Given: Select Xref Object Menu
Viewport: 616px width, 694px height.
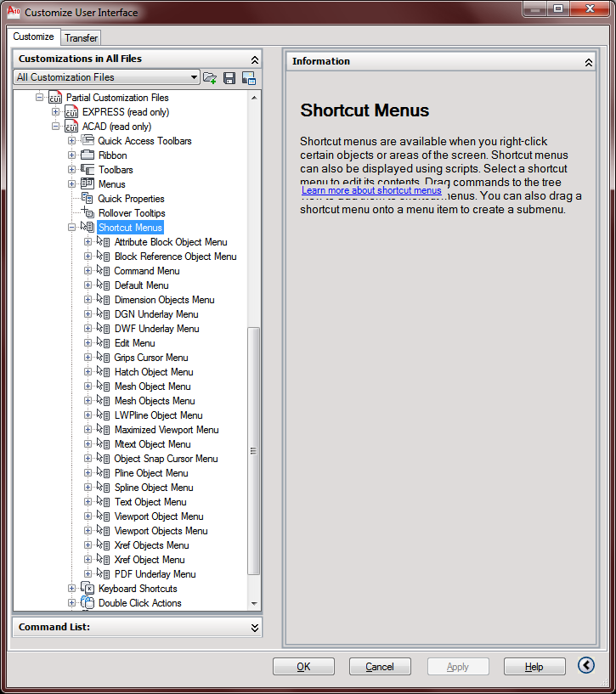Looking at the screenshot, I should pyautogui.click(x=150, y=560).
